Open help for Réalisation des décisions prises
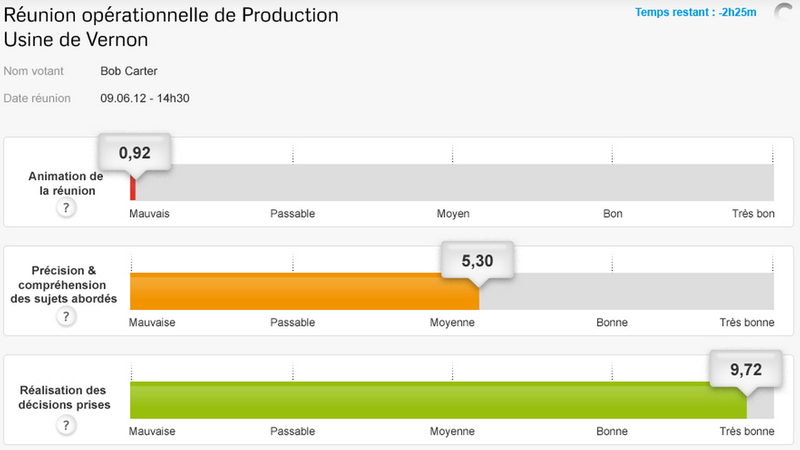Viewport: 800px width, 450px height. (x=66, y=425)
